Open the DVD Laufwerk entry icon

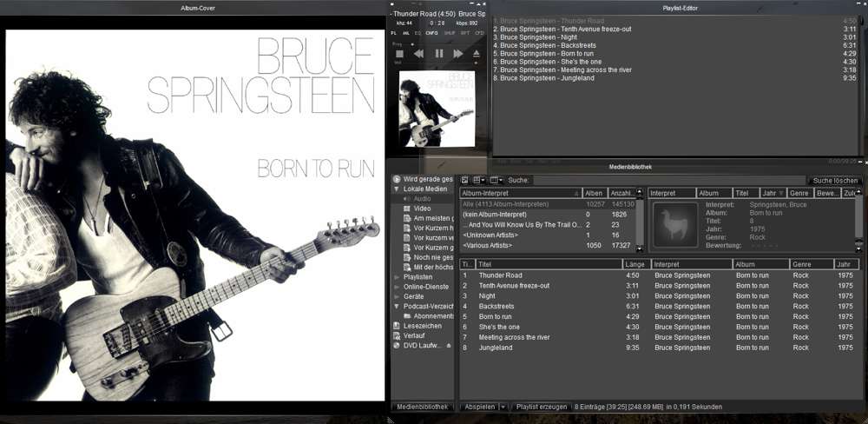coord(397,345)
